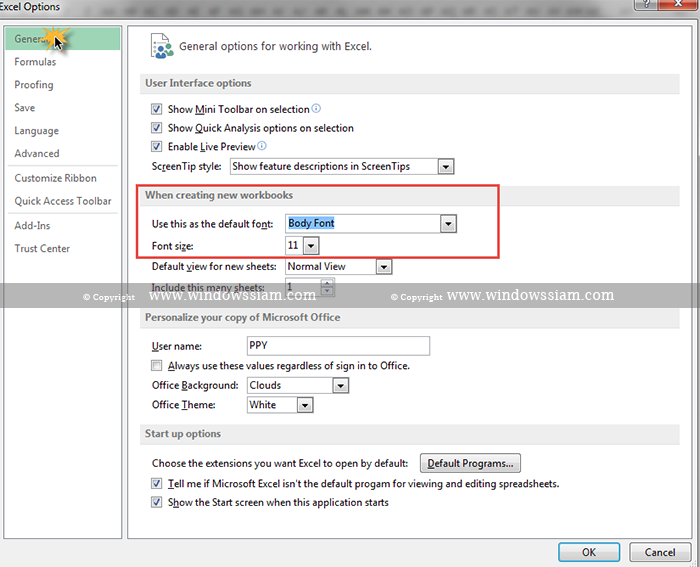Click the Cancel button

pos(660,552)
